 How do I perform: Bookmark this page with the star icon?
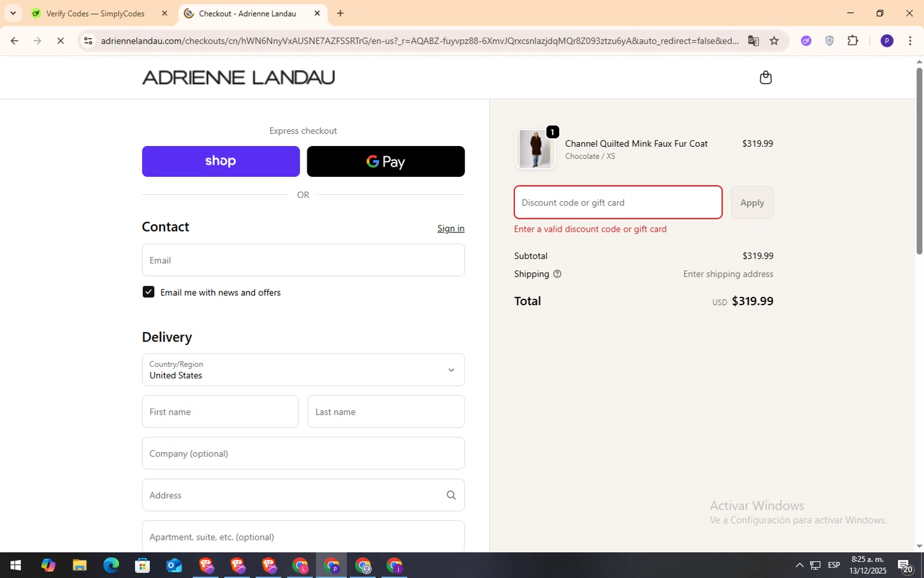[x=774, y=41]
